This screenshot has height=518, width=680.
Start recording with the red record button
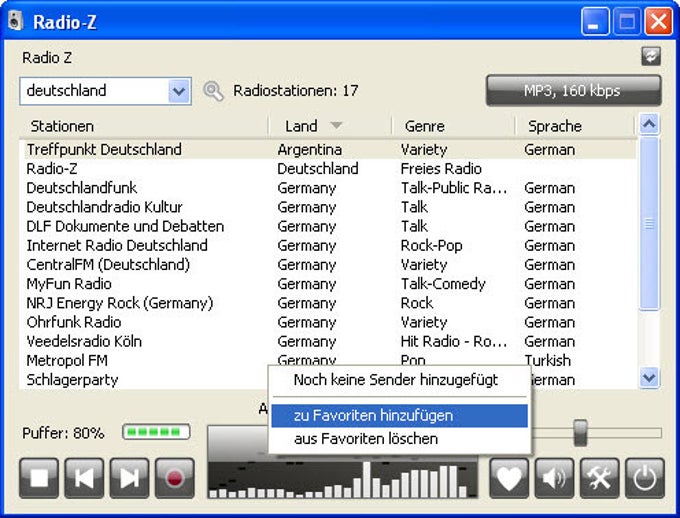coord(175,478)
